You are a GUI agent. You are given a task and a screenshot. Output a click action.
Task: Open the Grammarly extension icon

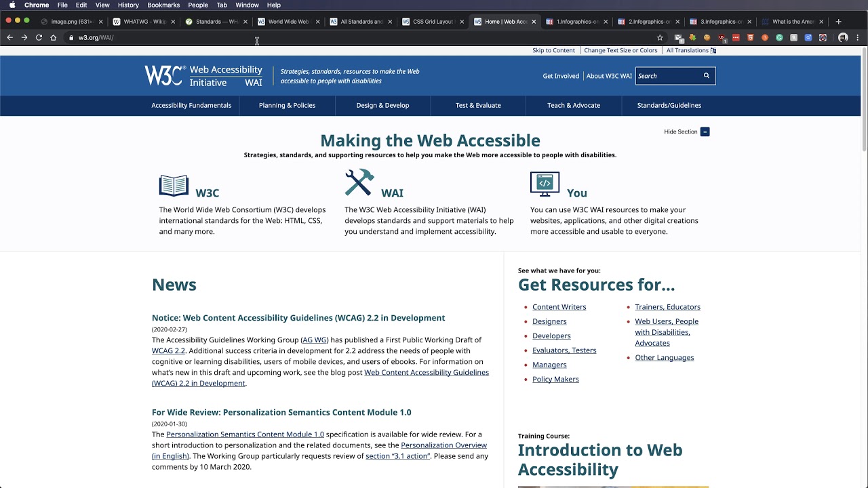tap(779, 37)
